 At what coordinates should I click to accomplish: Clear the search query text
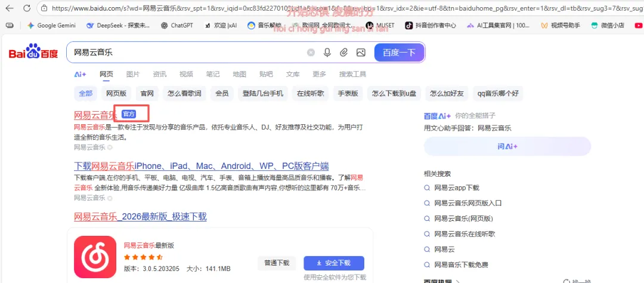[x=311, y=52]
